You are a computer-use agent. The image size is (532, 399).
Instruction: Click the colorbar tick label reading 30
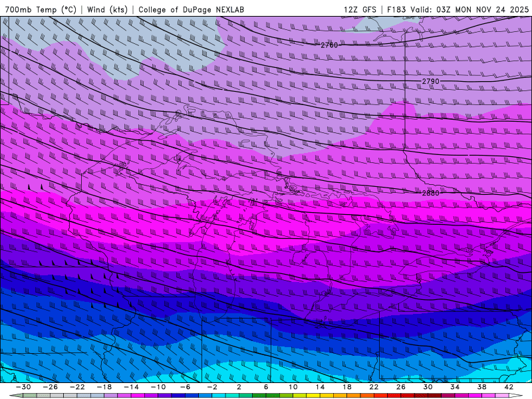pyautogui.click(x=428, y=387)
